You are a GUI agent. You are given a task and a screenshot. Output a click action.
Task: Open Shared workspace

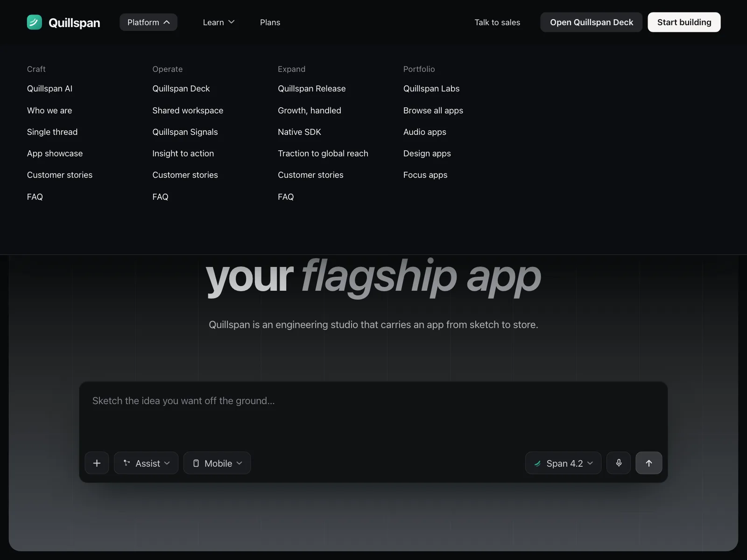(188, 111)
